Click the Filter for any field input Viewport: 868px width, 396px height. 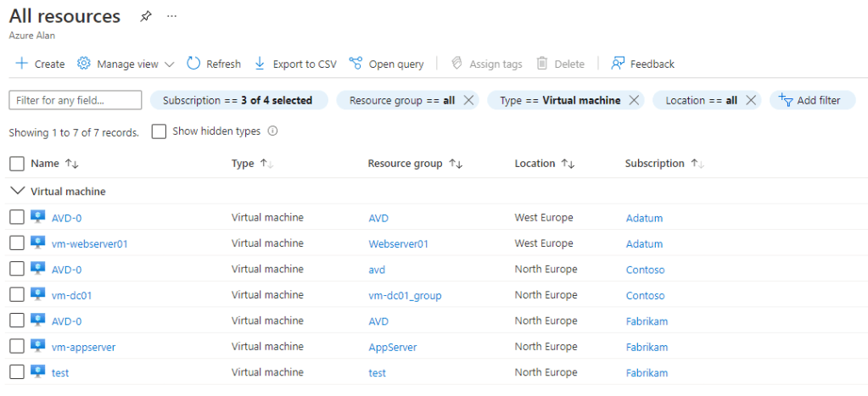coord(75,100)
